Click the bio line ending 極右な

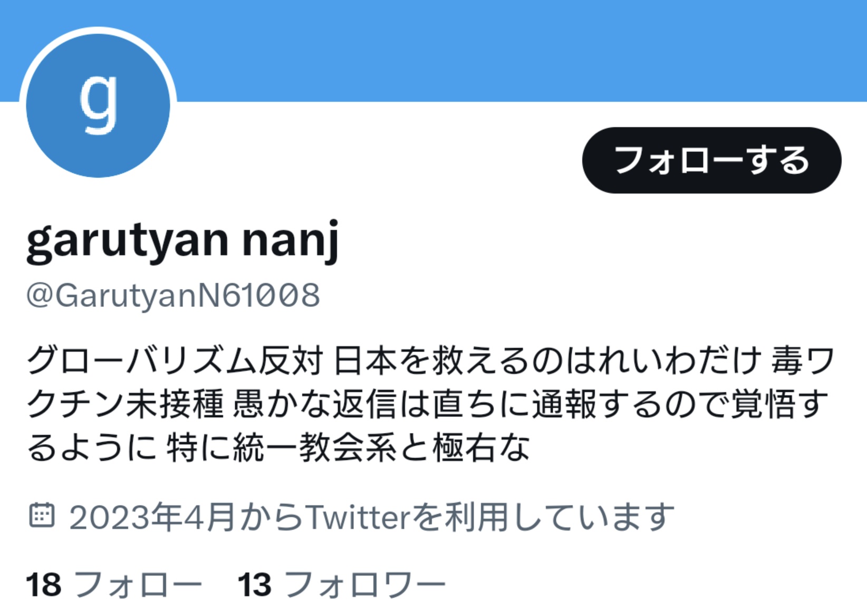[x=278, y=448]
